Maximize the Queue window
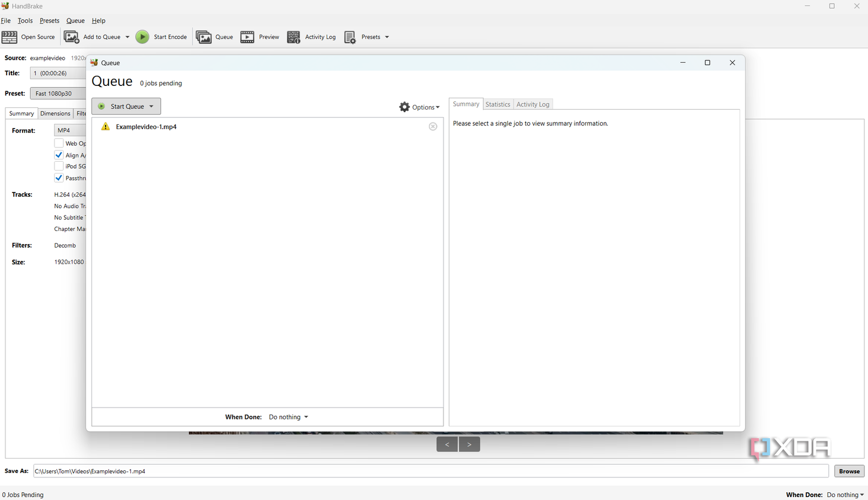This screenshot has height=500, width=868. [707, 62]
